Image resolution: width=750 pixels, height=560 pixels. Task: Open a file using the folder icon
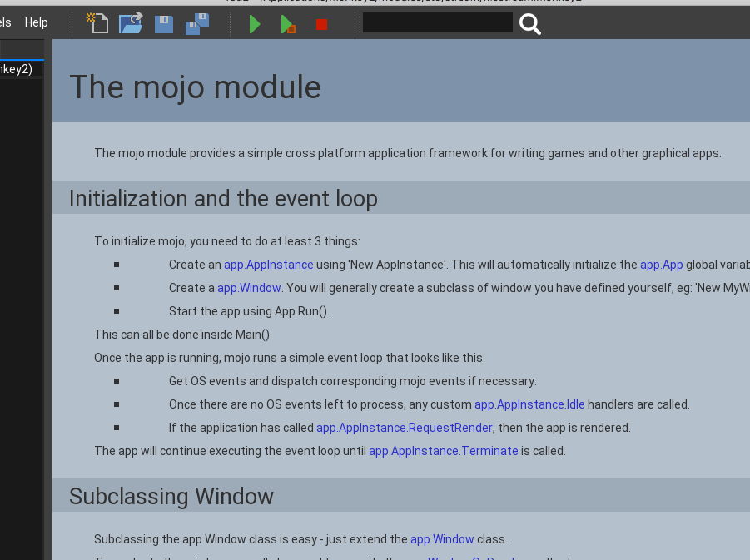[131, 23]
